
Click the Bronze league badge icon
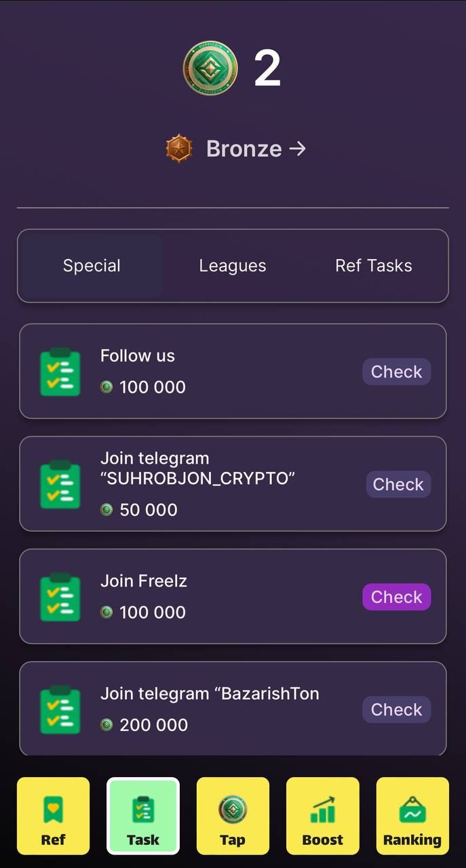click(x=179, y=149)
